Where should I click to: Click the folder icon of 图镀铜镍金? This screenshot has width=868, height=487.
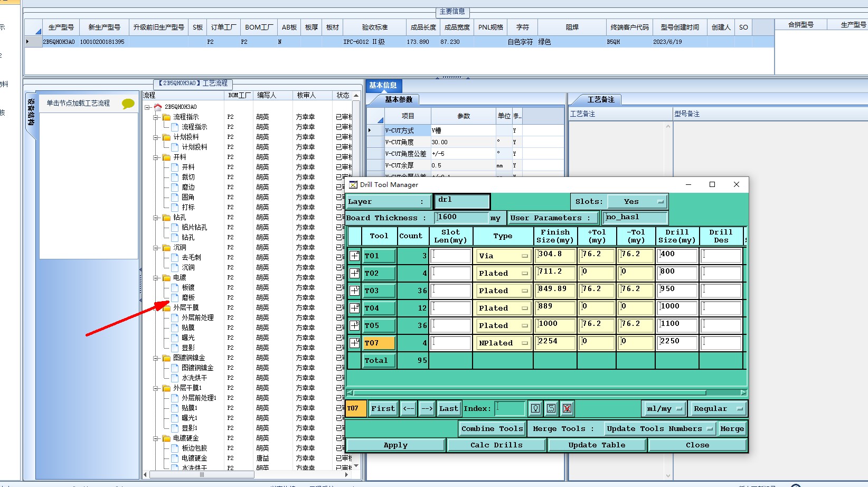[x=167, y=358]
